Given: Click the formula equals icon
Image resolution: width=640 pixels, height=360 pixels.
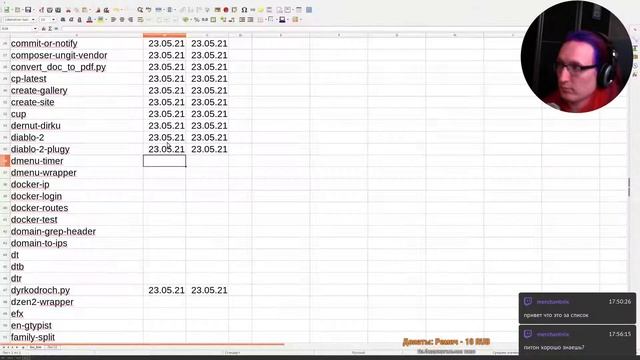Looking at the screenshot, I should pos(56,29).
